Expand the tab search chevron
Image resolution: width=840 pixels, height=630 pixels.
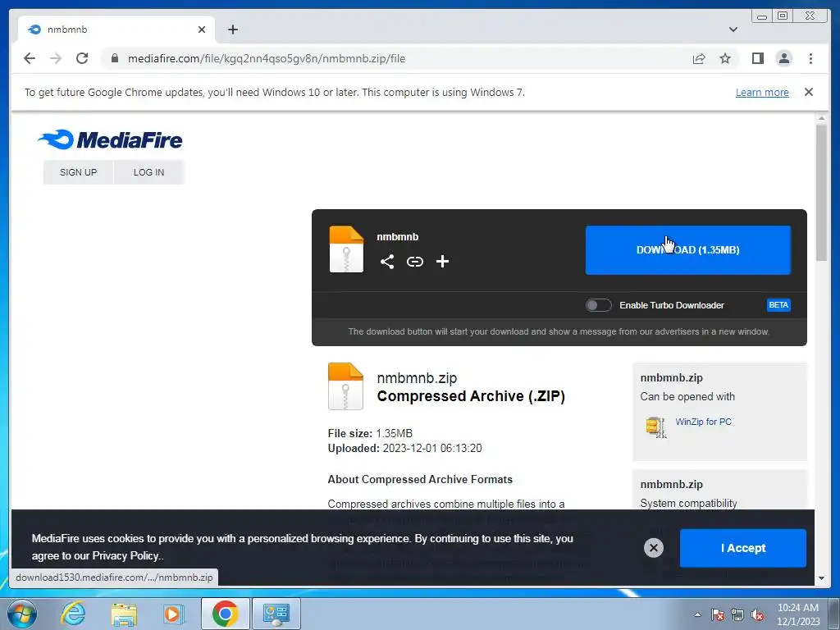(733, 30)
